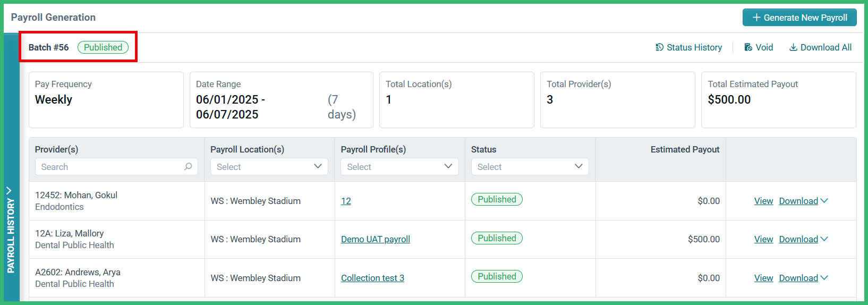View payroll for Mohan, Gokul
The width and height of the screenshot is (868, 305).
(763, 201)
